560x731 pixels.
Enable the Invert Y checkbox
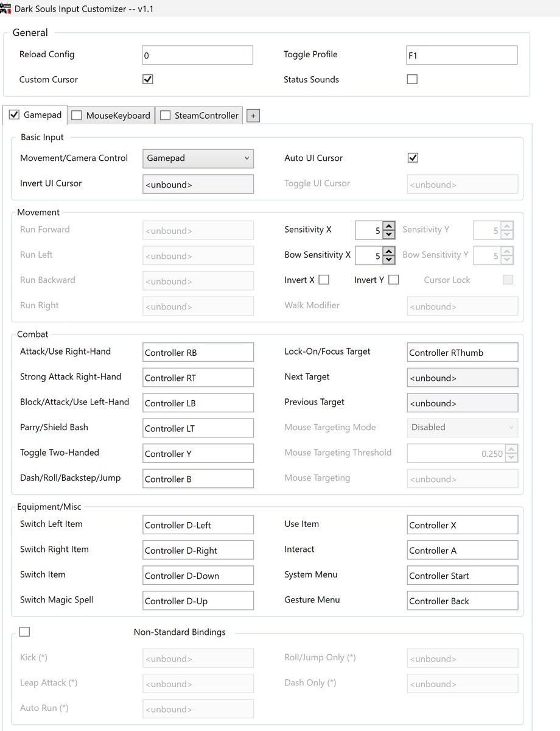click(393, 280)
